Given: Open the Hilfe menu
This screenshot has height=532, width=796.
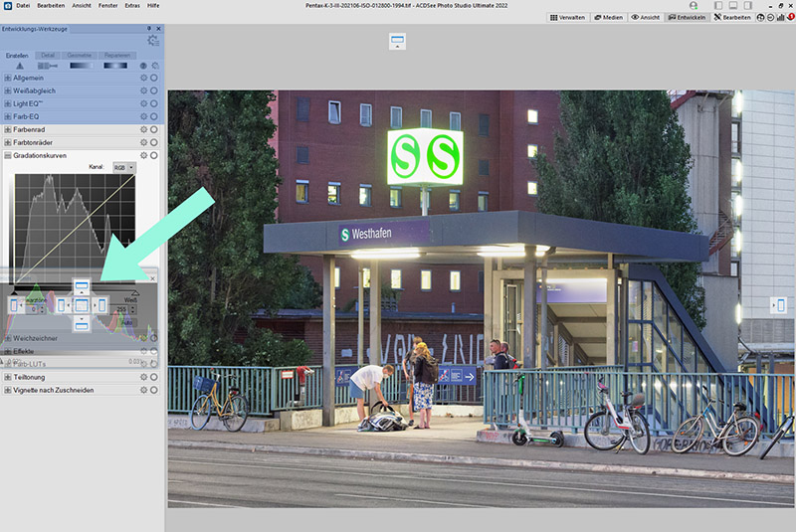Looking at the screenshot, I should (x=153, y=6).
